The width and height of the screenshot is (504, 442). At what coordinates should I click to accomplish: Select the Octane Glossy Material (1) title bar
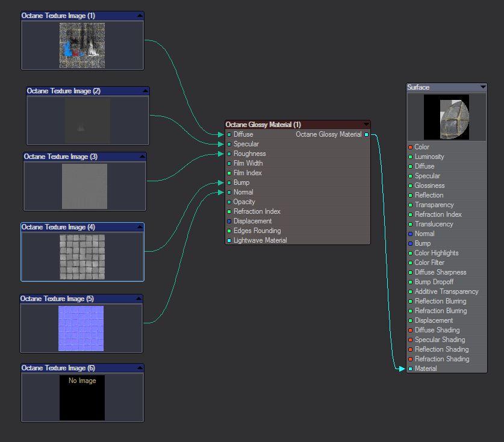(x=297, y=125)
